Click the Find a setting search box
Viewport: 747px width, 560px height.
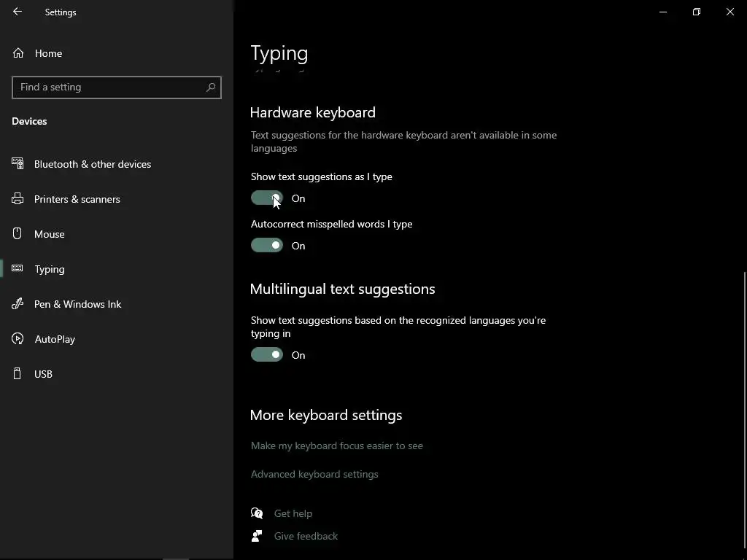tap(109, 87)
